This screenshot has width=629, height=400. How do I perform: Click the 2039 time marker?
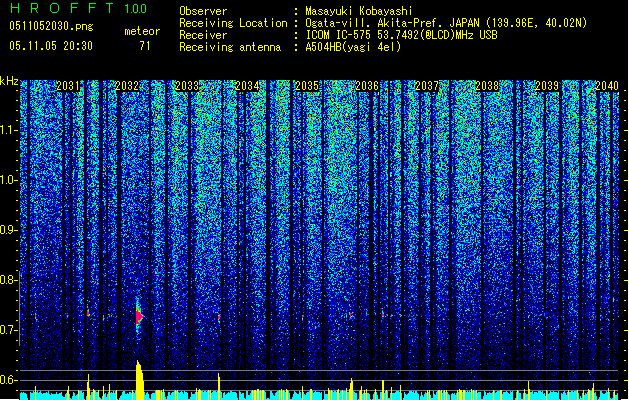[547, 86]
